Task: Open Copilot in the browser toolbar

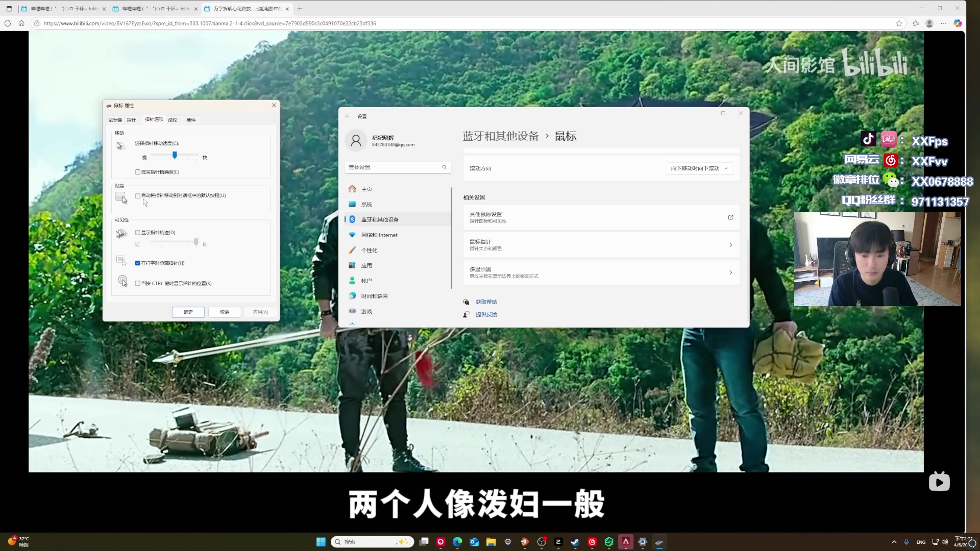Action: click(958, 23)
